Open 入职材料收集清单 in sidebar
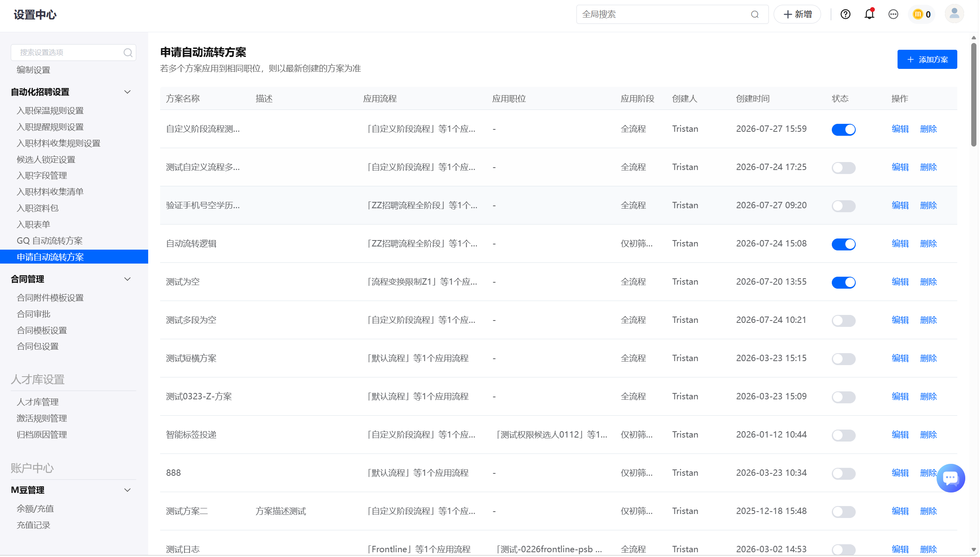The height and width of the screenshot is (557, 980). coord(50,192)
